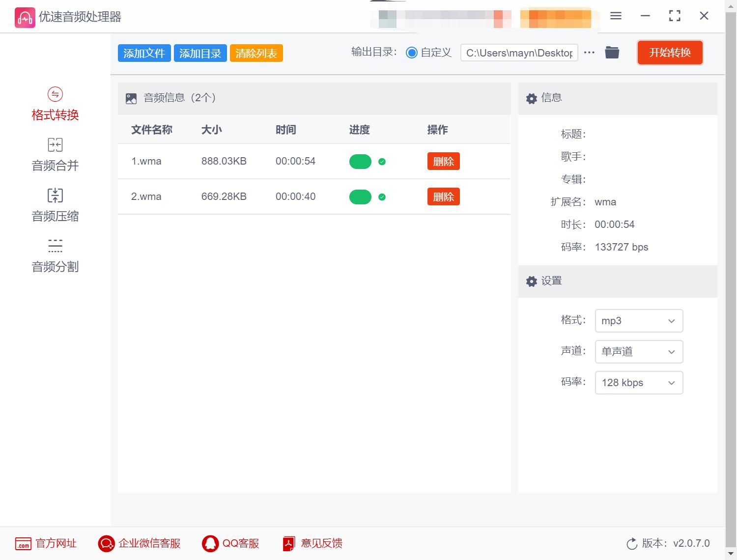Open the 音频分割 split tool icon
737x560 pixels.
[55, 246]
